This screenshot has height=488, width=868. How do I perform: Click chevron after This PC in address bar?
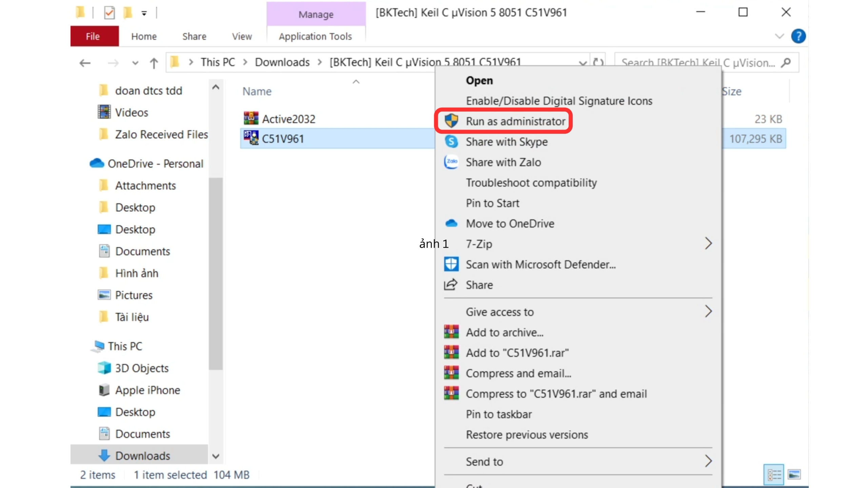tap(245, 62)
